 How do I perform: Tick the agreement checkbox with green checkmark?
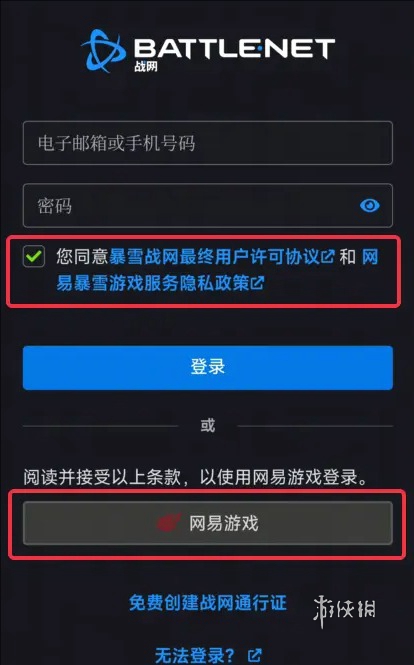[x=34, y=256]
